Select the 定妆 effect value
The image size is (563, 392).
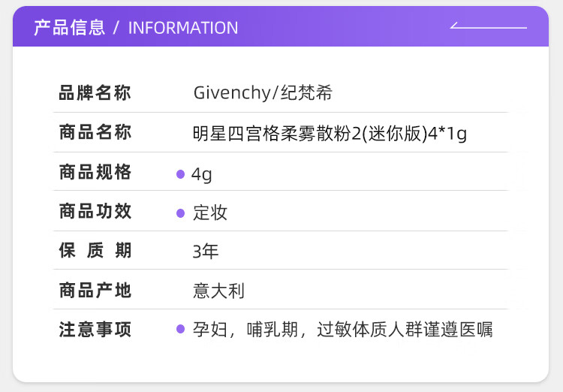[210, 213]
